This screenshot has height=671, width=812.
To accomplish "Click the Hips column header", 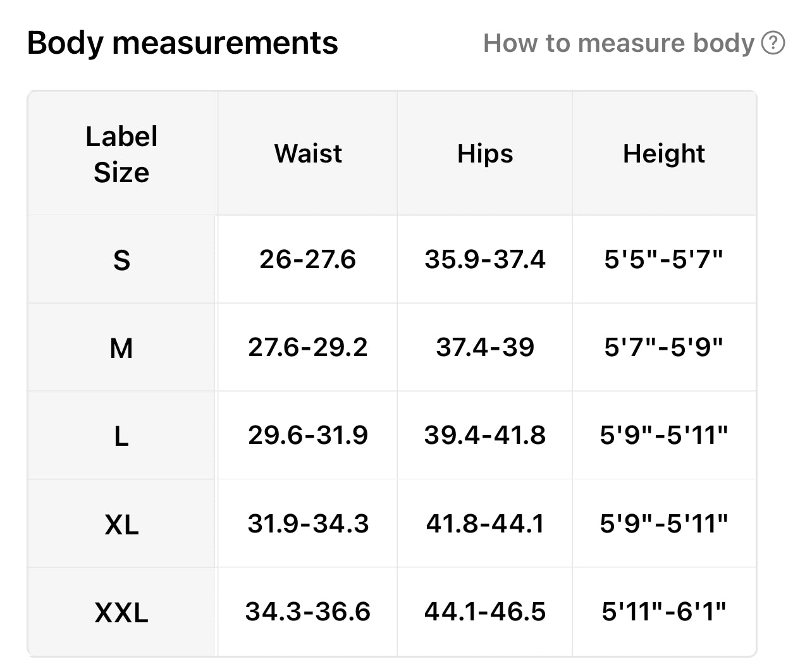I will (x=485, y=154).
